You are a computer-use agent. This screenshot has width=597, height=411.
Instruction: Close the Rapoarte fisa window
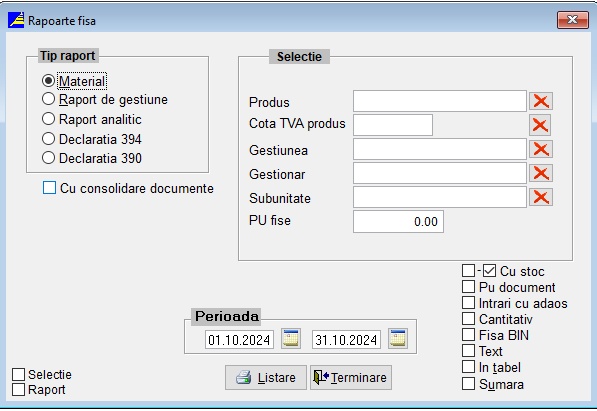point(572,20)
